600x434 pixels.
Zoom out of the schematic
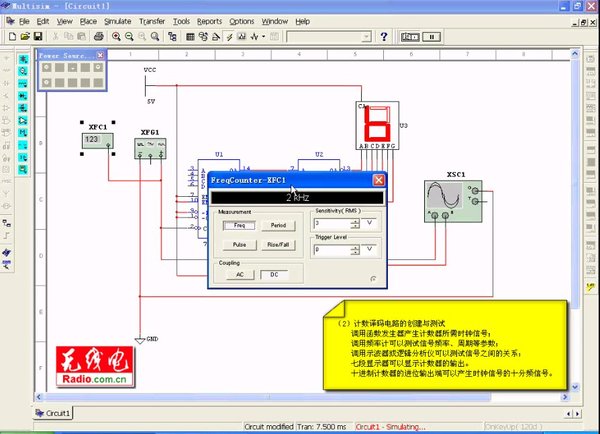point(129,36)
